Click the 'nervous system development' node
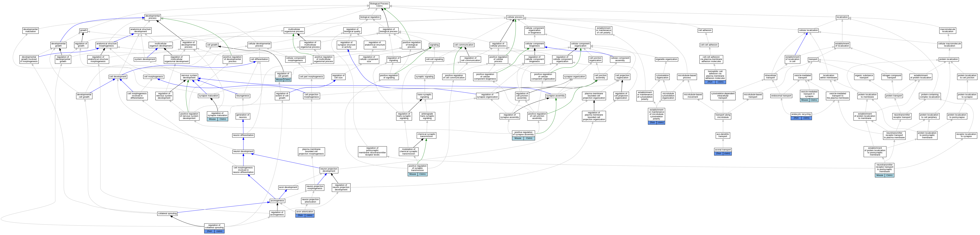980x235 pixels. [x=189, y=77]
